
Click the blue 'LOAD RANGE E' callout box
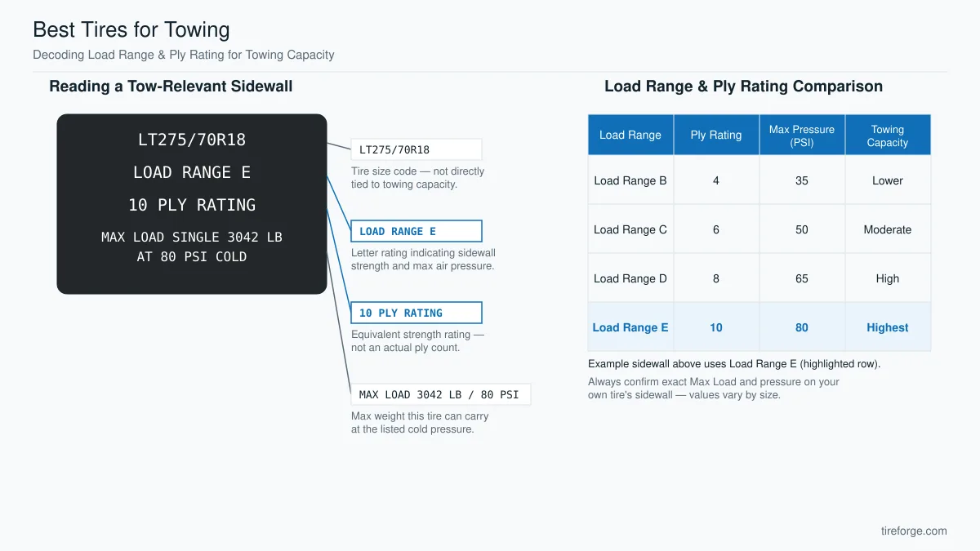coord(416,231)
